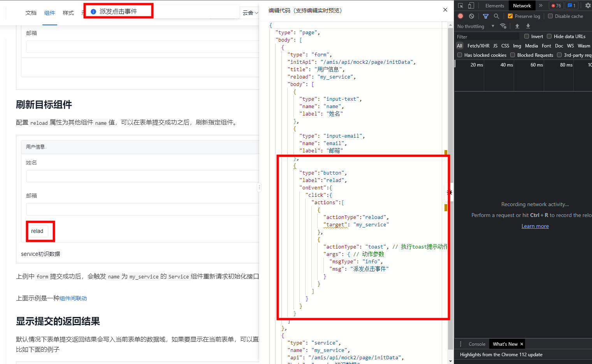This screenshot has height=364, width=592.
Task: Toggle the network filter funnel icon
Action: pyautogui.click(x=485, y=16)
